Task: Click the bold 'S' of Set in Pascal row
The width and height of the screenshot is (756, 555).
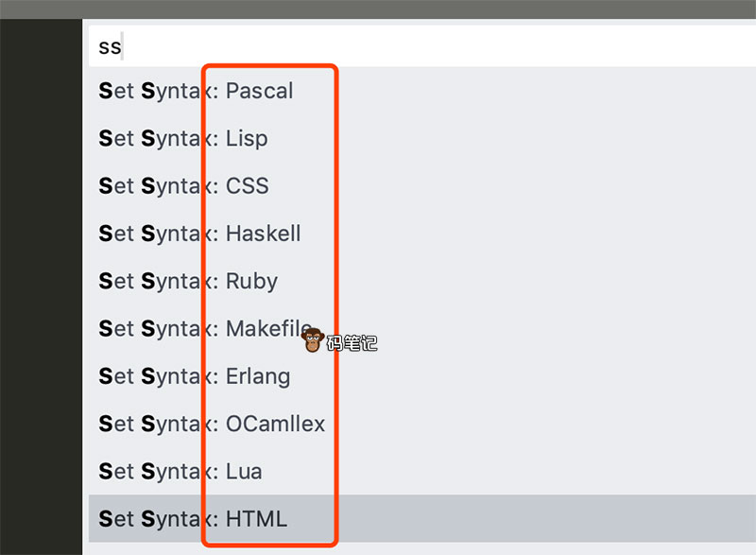Action: (105, 91)
